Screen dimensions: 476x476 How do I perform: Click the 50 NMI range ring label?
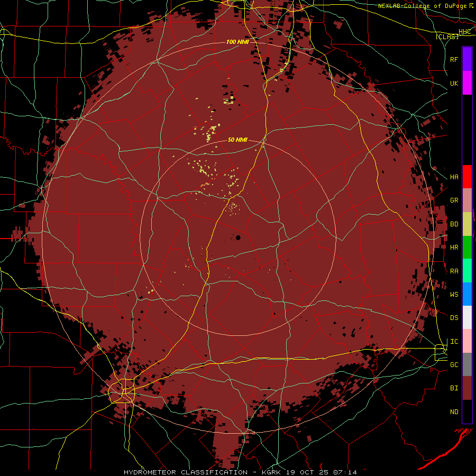237,140
